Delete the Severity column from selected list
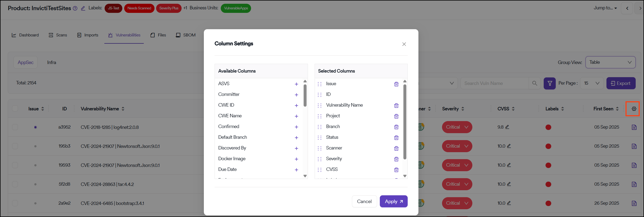The width and height of the screenshot is (644, 217). coord(396,159)
